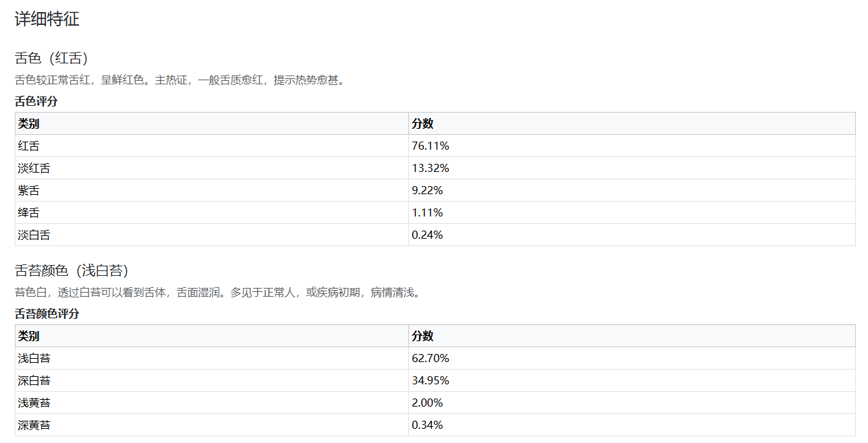Select the 舌色（红舌）section title

[x=51, y=58]
